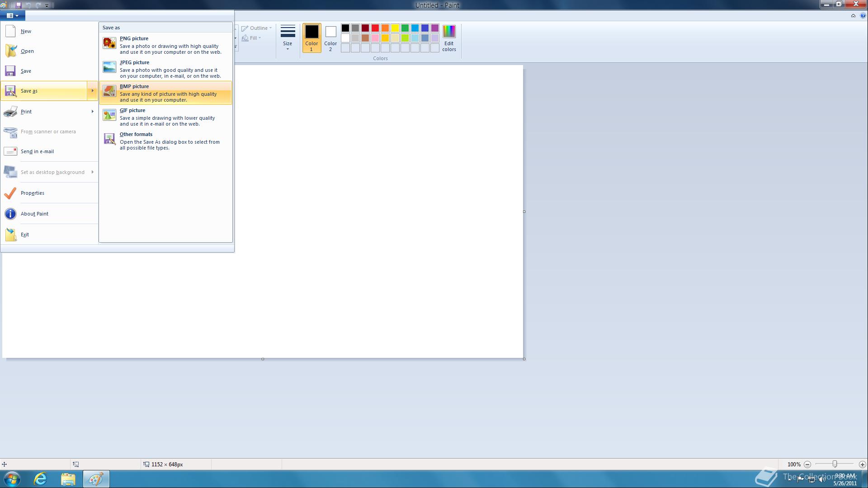Click the clock in system tray

click(x=845, y=479)
